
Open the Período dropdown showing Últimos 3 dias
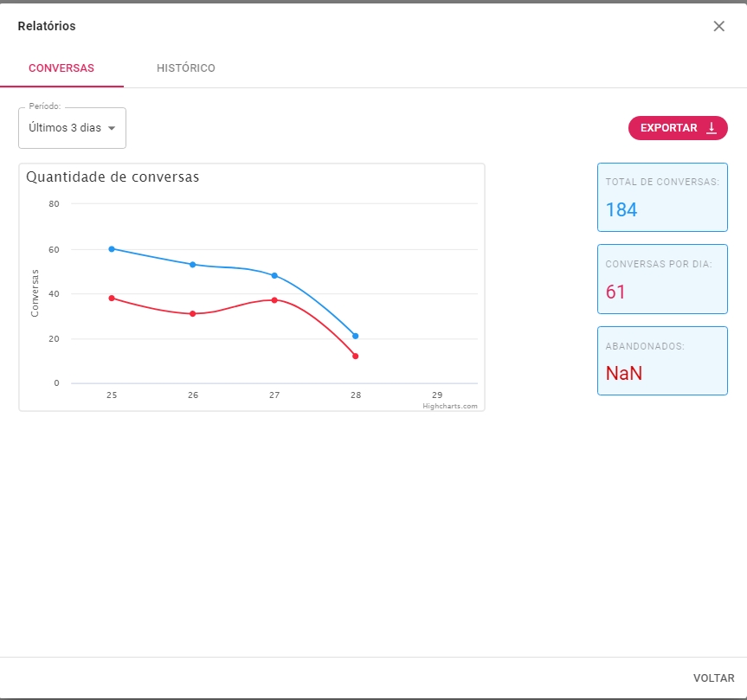tap(72, 128)
